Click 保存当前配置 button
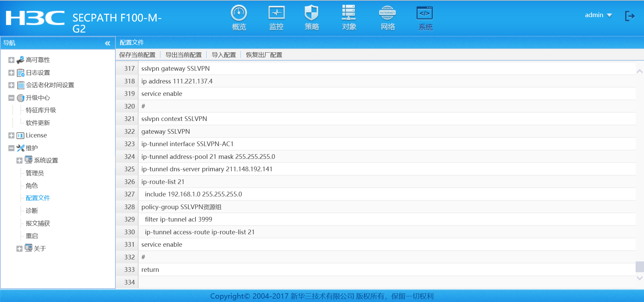 click(x=137, y=55)
